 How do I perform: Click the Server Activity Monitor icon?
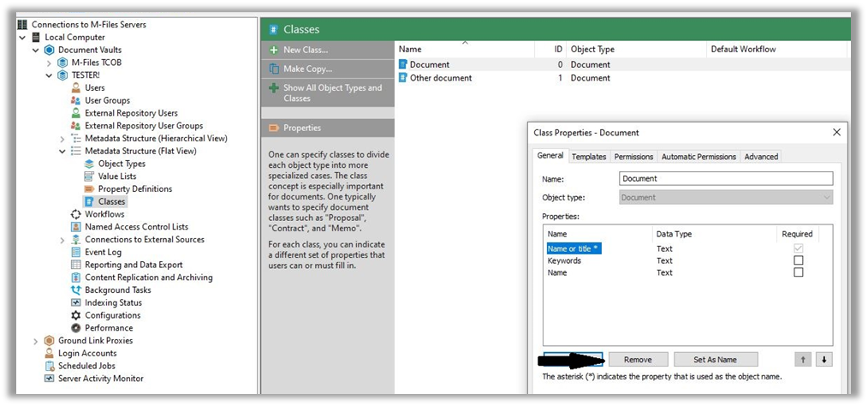(50, 379)
